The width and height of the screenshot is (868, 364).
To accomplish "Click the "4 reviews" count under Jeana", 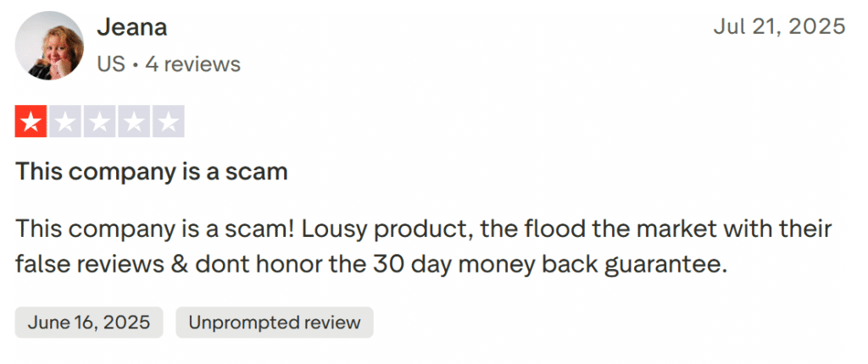I will [x=192, y=64].
